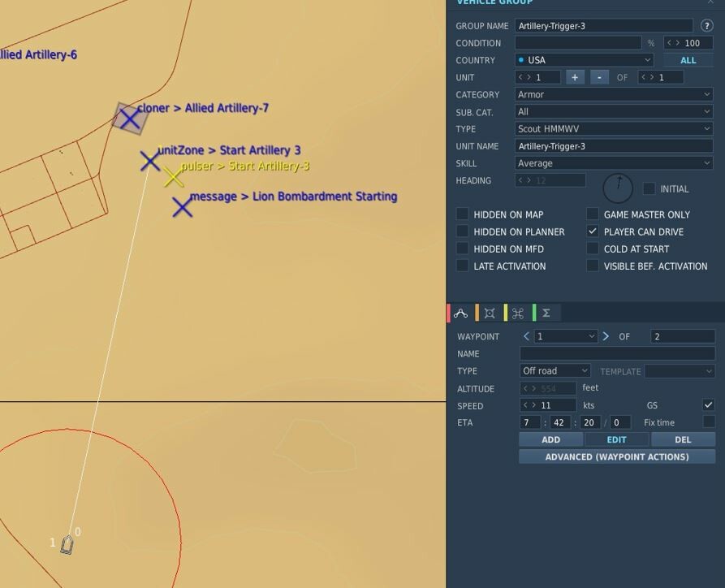This screenshot has height=588, width=725.
Task: Click the 'pulser > Start Artillery-3' label
Action: pyautogui.click(x=245, y=166)
